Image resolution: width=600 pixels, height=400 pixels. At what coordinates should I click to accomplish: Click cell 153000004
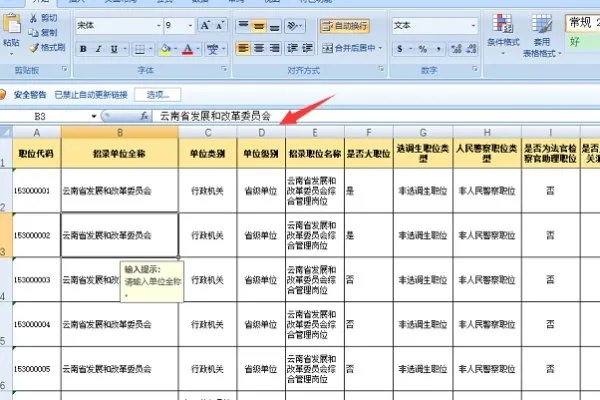tap(37, 324)
